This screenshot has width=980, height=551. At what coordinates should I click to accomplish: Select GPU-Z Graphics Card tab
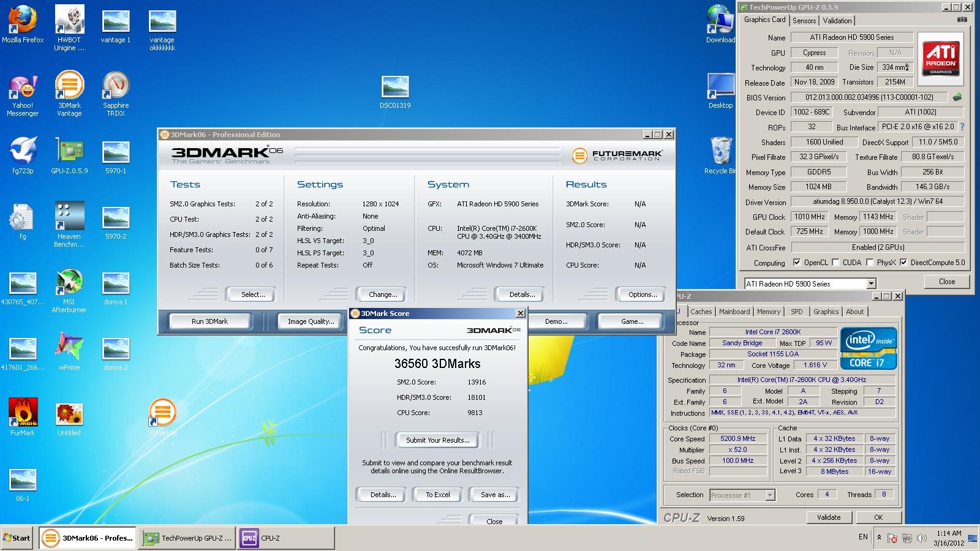pyautogui.click(x=764, y=20)
